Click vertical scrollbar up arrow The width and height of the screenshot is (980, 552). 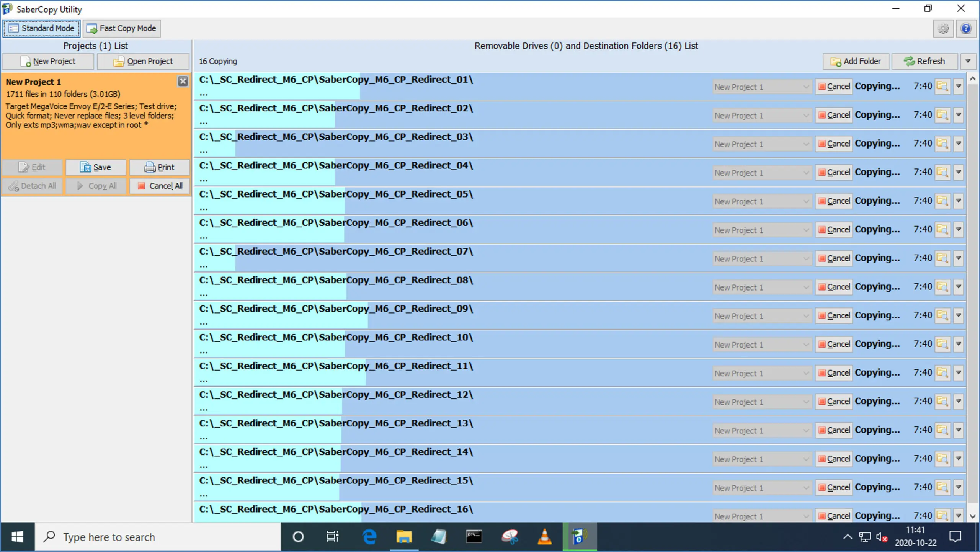(x=973, y=79)
